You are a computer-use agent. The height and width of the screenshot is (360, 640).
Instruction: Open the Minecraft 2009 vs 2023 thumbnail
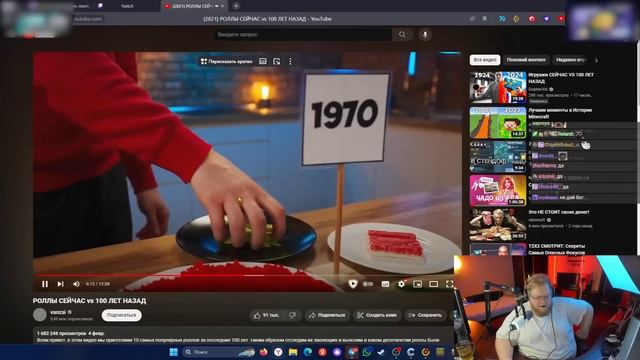point(498,122)
